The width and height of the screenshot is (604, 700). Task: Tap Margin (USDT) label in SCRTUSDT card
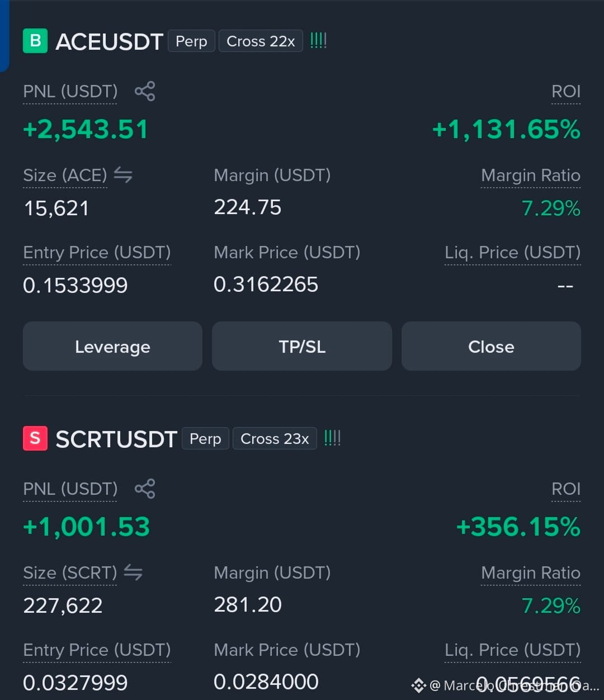tap(272, 573)
